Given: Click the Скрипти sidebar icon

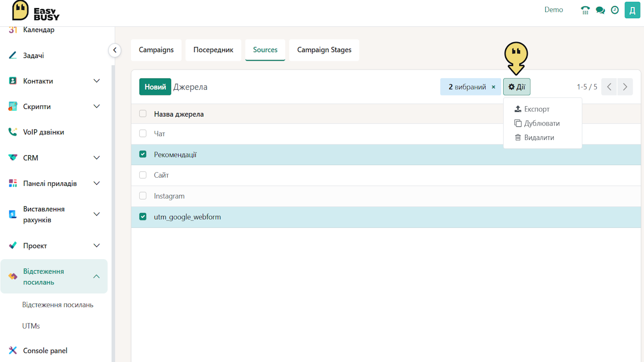Looking at the screenshot, I should tap(13, 107).
